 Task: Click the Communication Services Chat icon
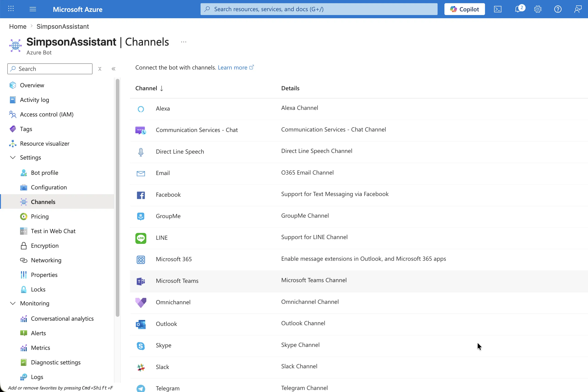141,130
